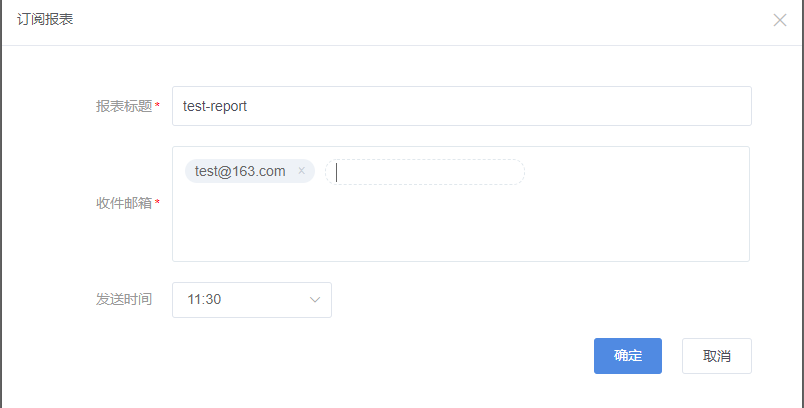Click the empty dialog header bar area
Screen dimensions: 804x408
pyautogui.click(x=400, y=20)
